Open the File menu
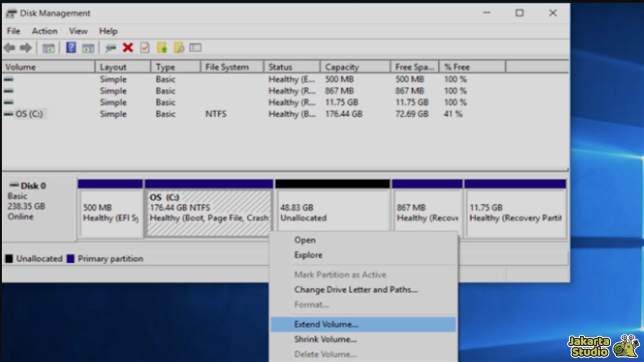The image size is (644, 362). (x=13, y=31)
